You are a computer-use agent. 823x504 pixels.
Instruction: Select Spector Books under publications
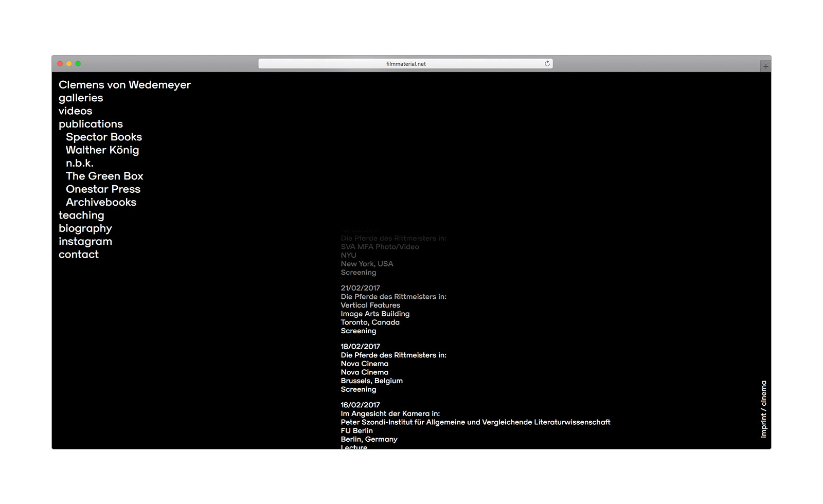coord(104,137)
